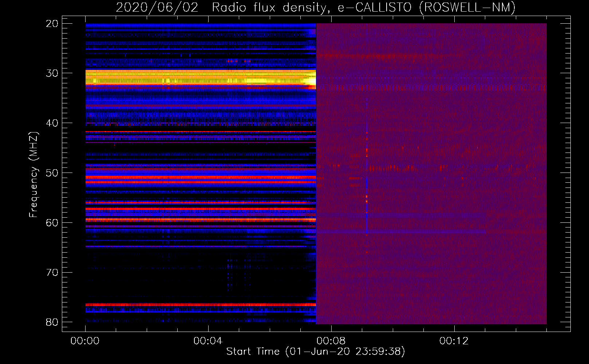
Task: Click the 00:00 time tick label
Action: click(85, 341)
